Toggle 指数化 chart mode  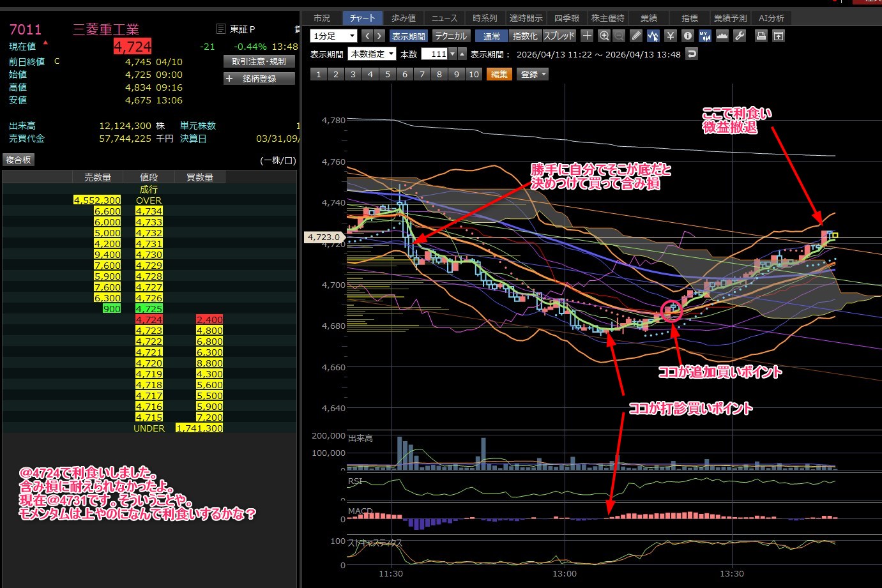[525, 36]
